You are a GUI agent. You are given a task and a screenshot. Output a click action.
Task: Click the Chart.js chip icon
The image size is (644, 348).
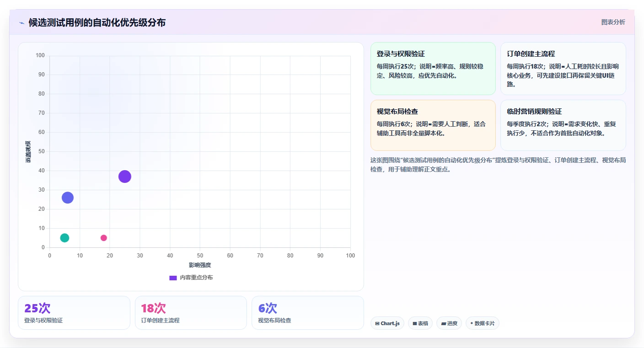click(x=377, y=323)
